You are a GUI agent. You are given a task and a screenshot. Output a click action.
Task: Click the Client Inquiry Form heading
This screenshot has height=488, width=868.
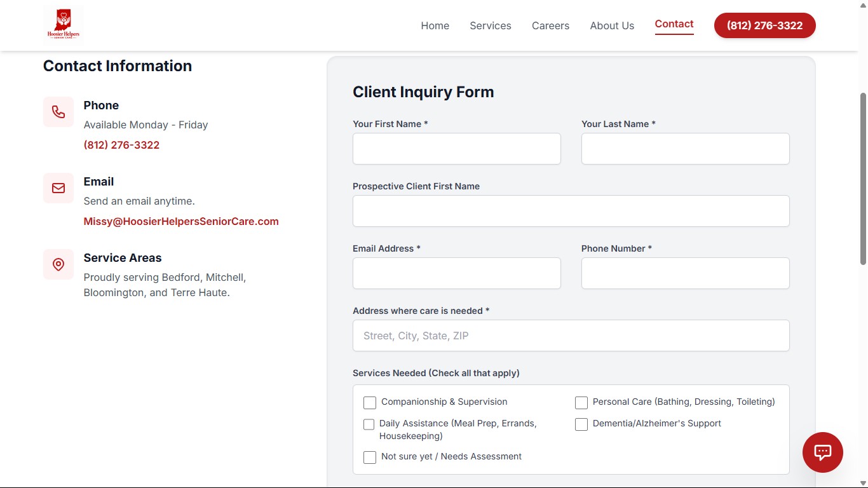point(423,91)
